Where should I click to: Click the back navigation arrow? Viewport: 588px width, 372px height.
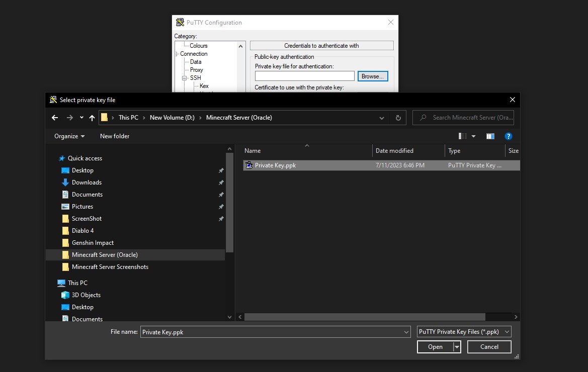click(x=55, y=118)
